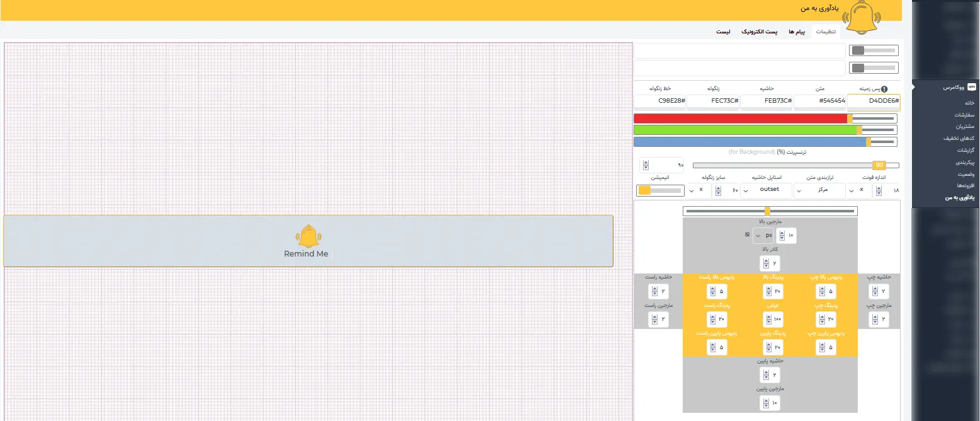
Task: Click the WooCommerce logo icon in sidebar
Action: (972, 87)
